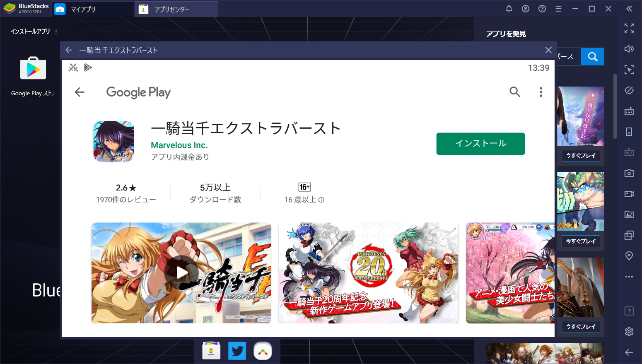Click the volume speaker icon in the sidebar
The width and height of the screenshot is (642, 364).
point(629,49)
